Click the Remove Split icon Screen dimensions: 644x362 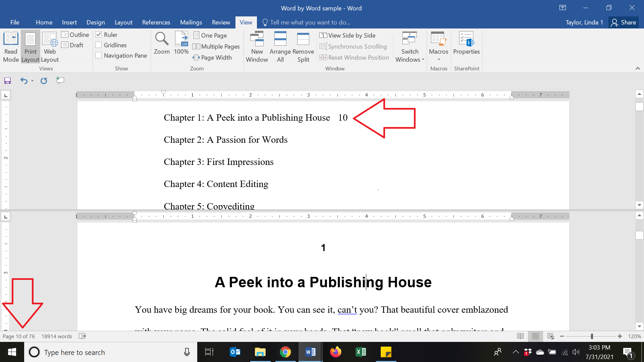(303, 46)
